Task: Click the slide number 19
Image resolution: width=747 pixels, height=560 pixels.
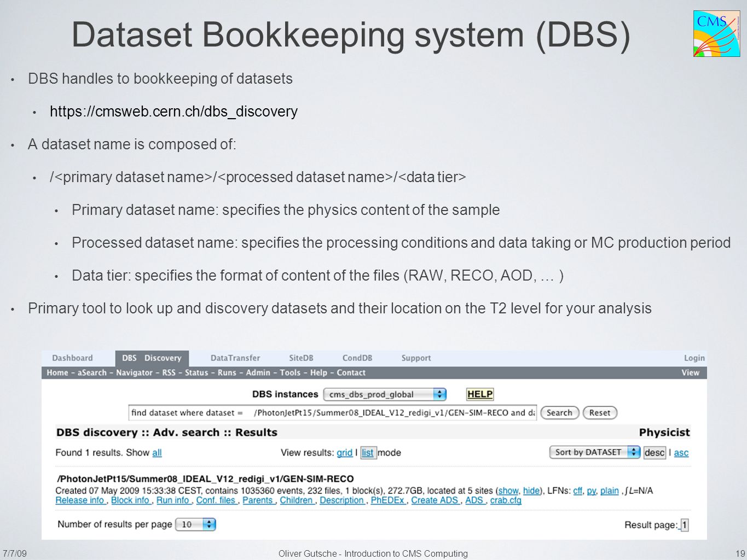Action: [x=740, y=553]
